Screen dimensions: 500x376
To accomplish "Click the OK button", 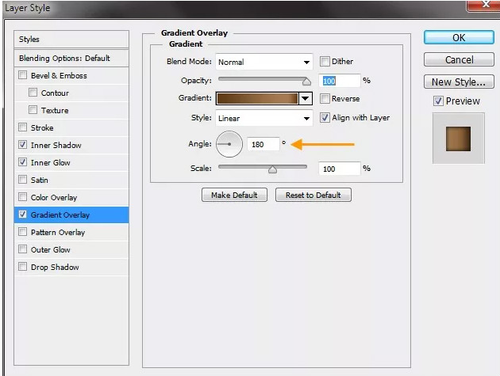I will (x=459, y=37).
